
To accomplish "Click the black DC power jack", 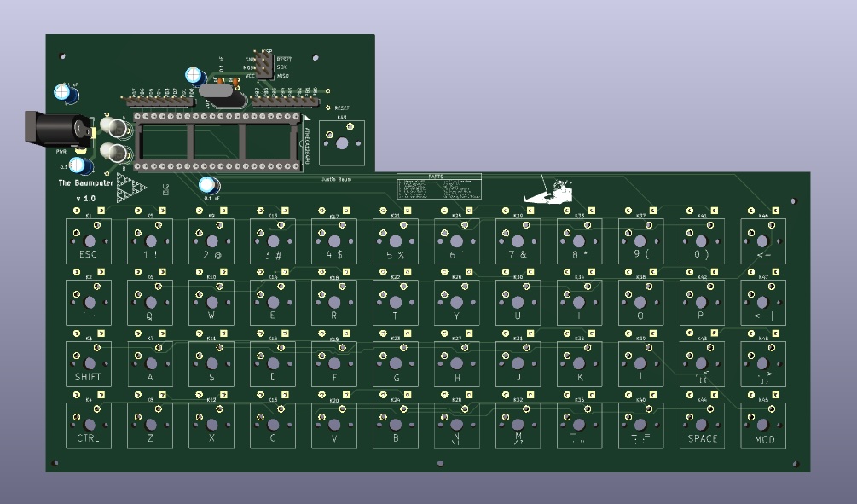I will [59, 130].
